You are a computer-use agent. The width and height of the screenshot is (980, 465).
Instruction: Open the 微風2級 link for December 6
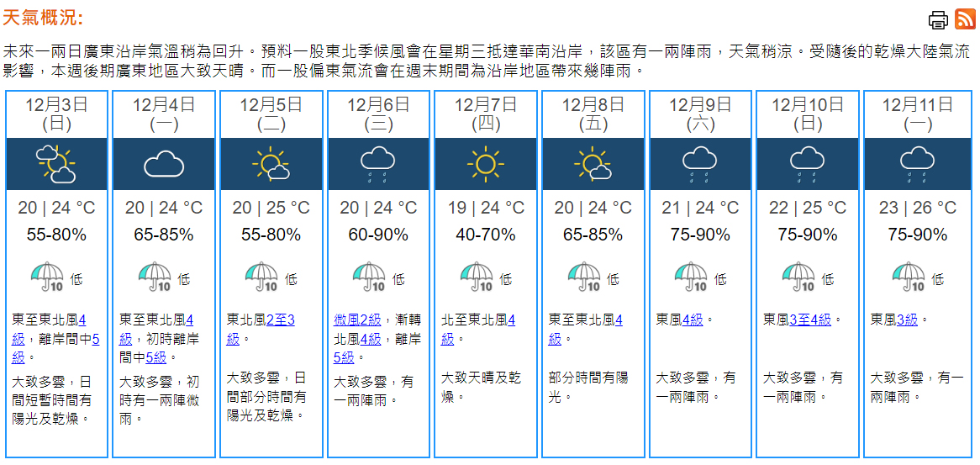pos(357,320)
